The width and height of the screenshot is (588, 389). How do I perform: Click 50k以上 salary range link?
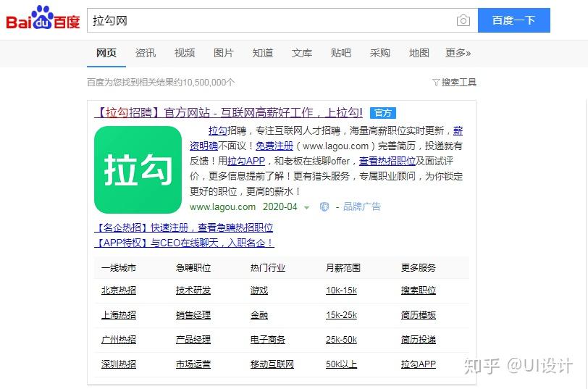coord(341,364)
